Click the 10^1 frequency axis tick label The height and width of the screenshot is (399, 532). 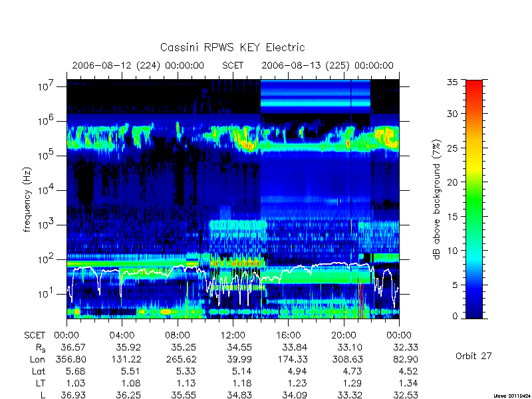tap(45, 294)
